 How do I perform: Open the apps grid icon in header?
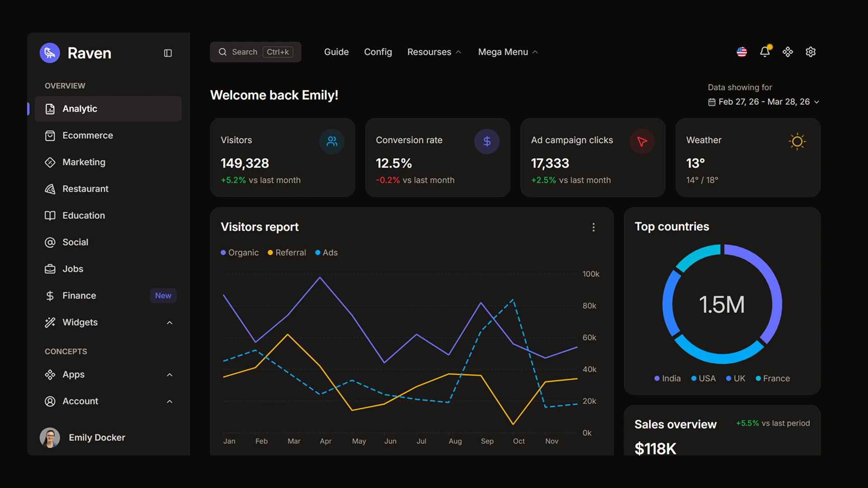[788, 52]
